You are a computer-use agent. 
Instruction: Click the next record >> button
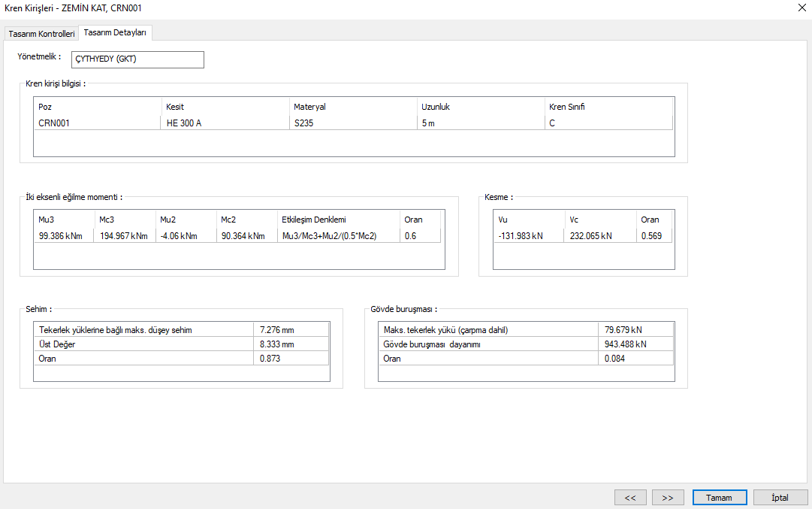tap(667, 497)
